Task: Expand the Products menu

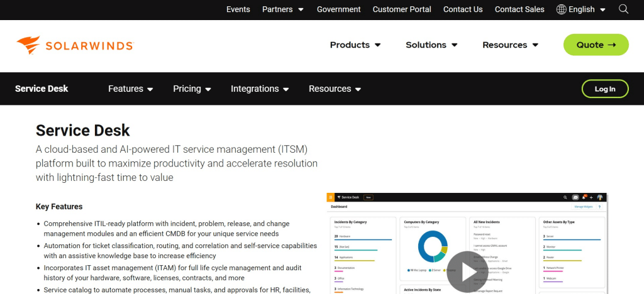Action: (355, 45)
